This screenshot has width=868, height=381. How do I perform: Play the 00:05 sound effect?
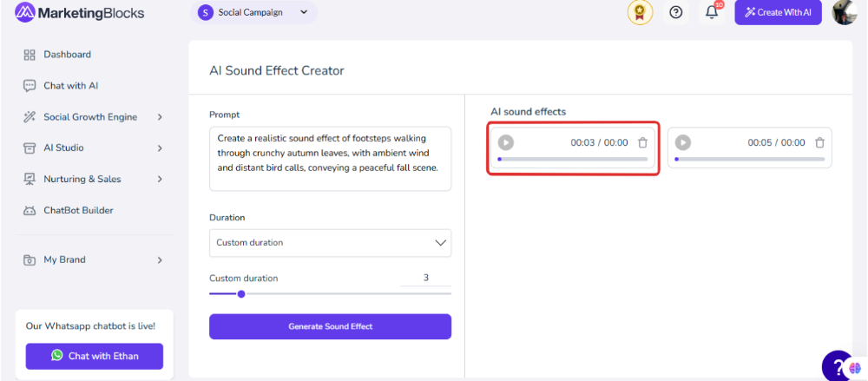pyautogui.click(x=682, y=143)
